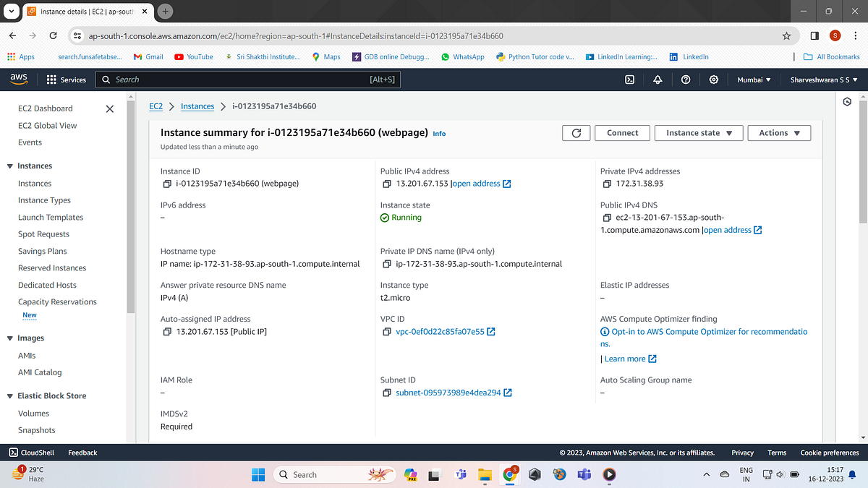The height and width of the screenshot is (488, 868).
Task: Launch Chrome from the Windows taskbar
Action: [510, 475]
